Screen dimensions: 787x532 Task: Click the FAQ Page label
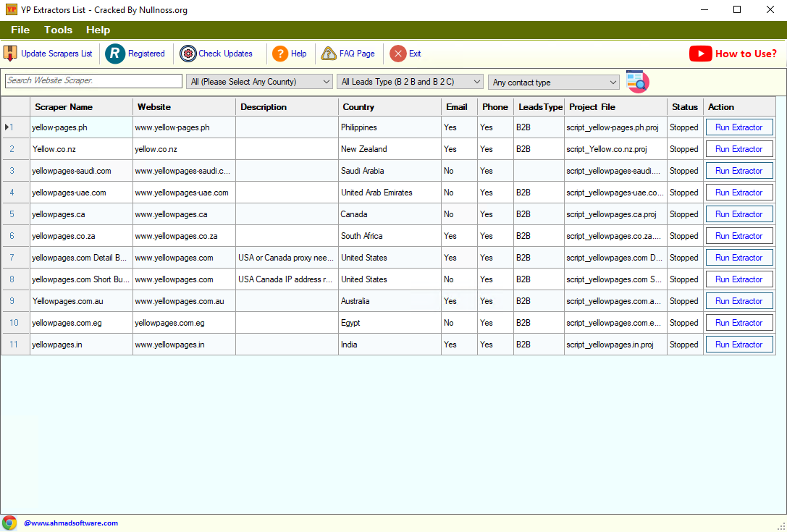[x=357, y=54]
